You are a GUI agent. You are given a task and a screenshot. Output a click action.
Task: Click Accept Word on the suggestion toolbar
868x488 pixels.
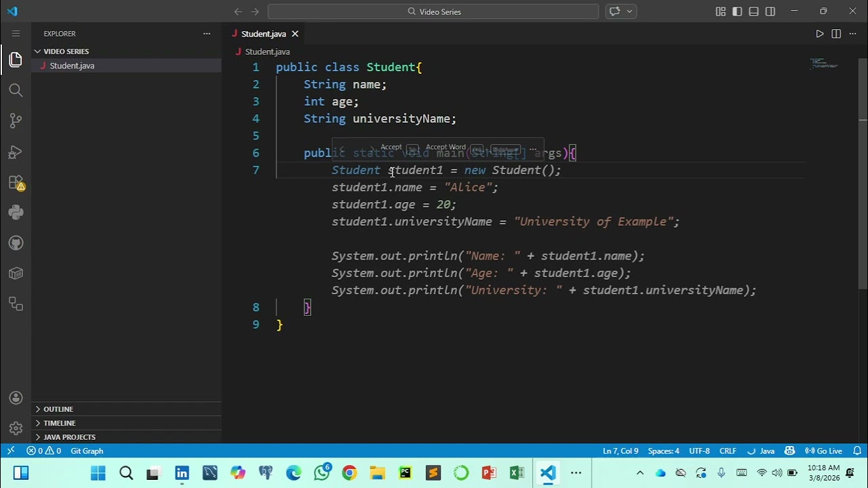pyautogui.click(x=446, y=147)
